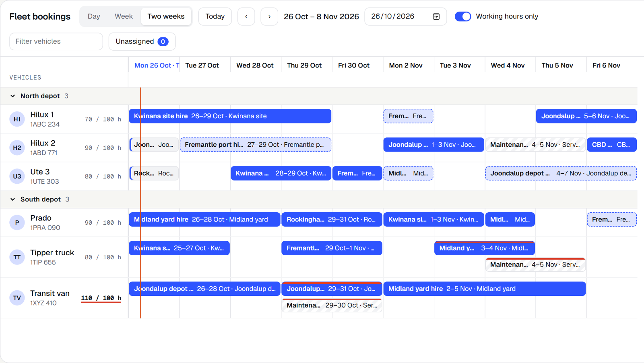Click Transit van 110 / 100 h overbooked hours
The width and height of the screenshot is (644, 363).
(x=101, y=298)
